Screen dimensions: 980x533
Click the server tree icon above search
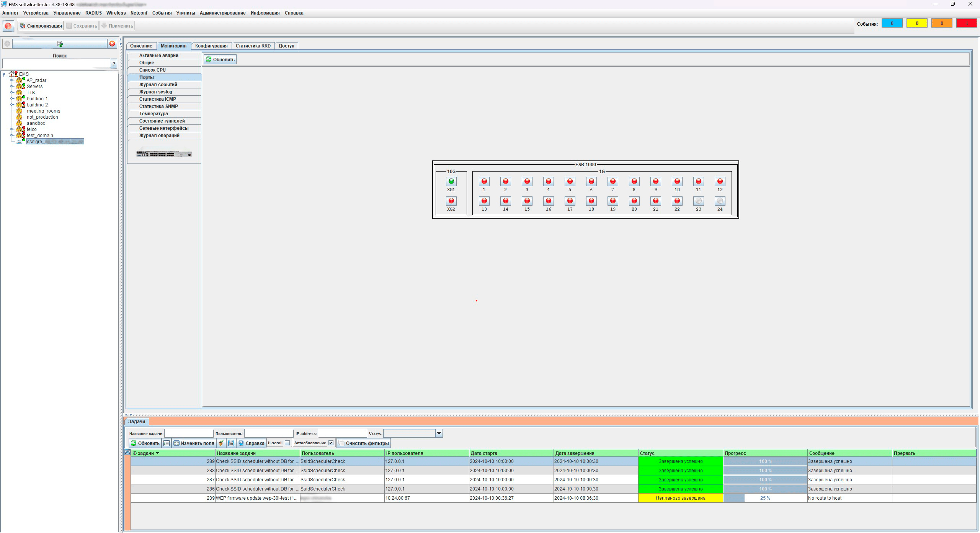point(60,44)
